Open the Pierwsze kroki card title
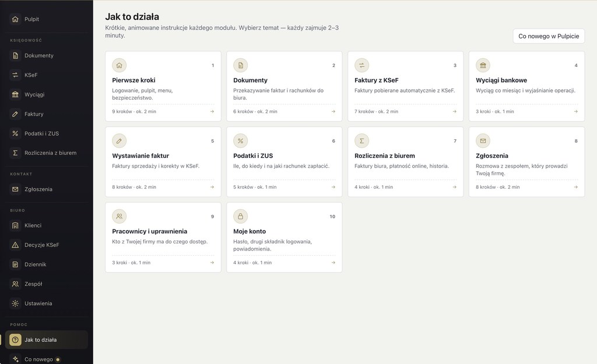Screen dimensions: 597x364 (134, 80)
